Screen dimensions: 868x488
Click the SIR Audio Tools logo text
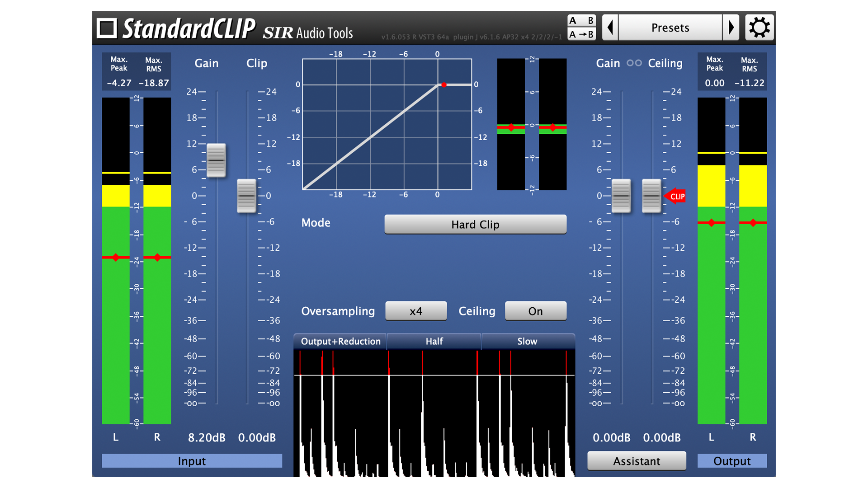tap(307, 33)
